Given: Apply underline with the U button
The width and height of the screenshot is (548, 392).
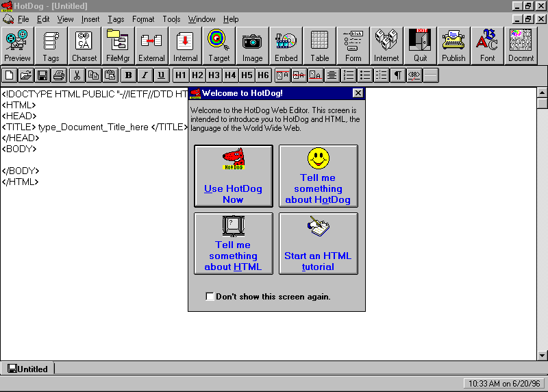Looking at the screenshot, I should point(161,75).
